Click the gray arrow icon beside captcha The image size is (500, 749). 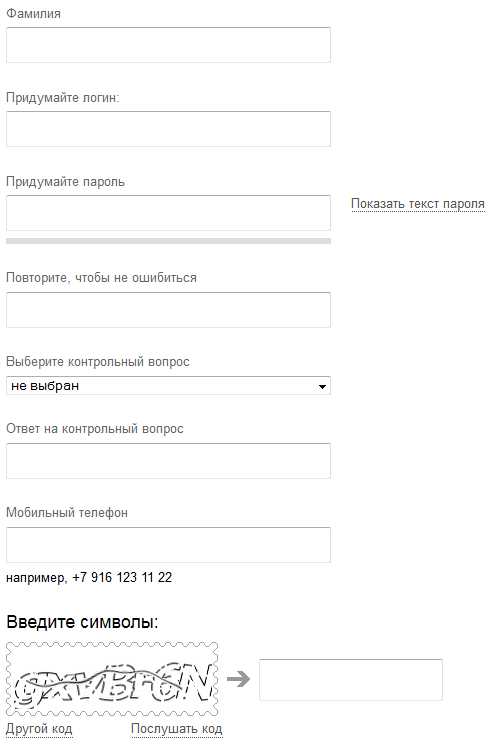click(x=238, y=679)
